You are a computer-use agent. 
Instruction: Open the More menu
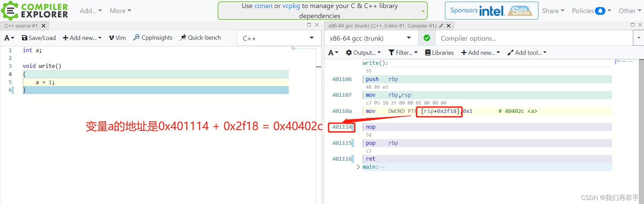(x=120, y=11)
